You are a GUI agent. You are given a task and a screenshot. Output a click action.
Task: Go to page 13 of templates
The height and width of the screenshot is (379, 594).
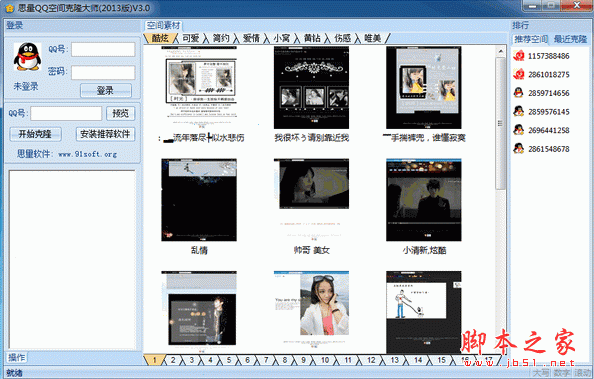[394, 360]
